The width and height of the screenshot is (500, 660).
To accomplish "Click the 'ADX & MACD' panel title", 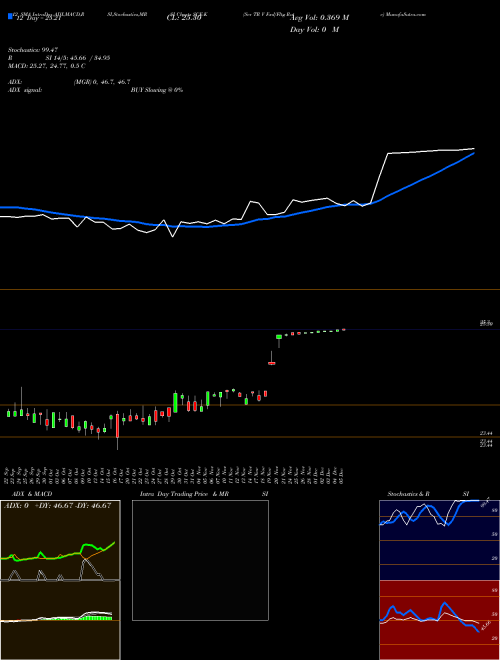I will coord(32,494).
